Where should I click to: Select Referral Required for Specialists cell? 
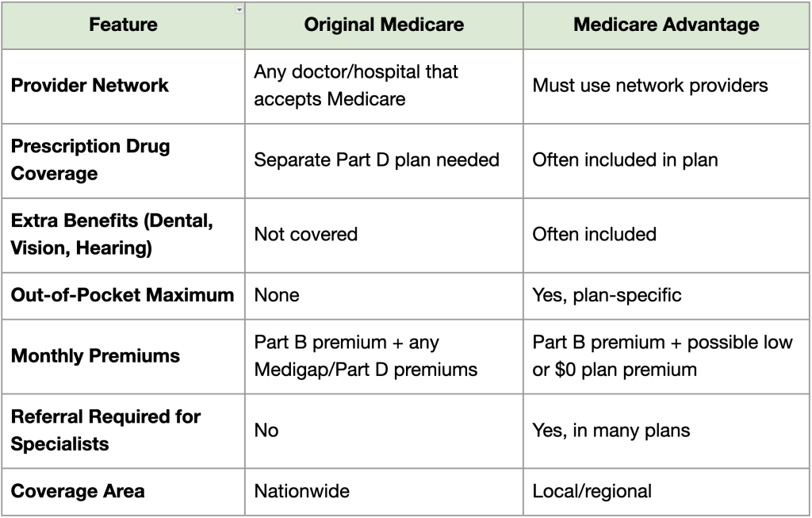pos(105,431)
